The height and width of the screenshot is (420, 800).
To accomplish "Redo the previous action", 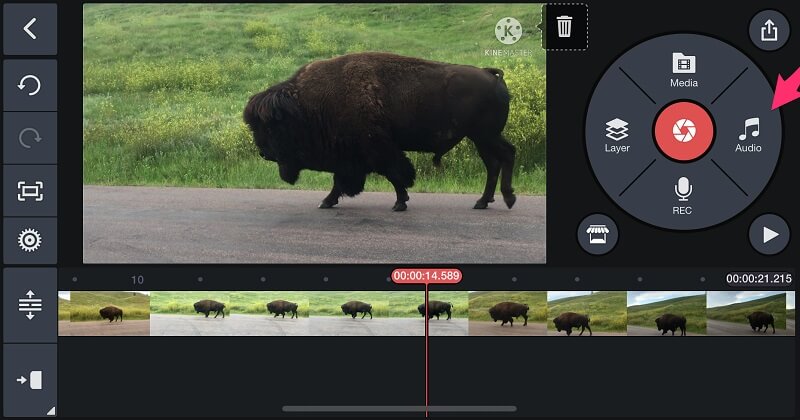I will tap(30, 138).
